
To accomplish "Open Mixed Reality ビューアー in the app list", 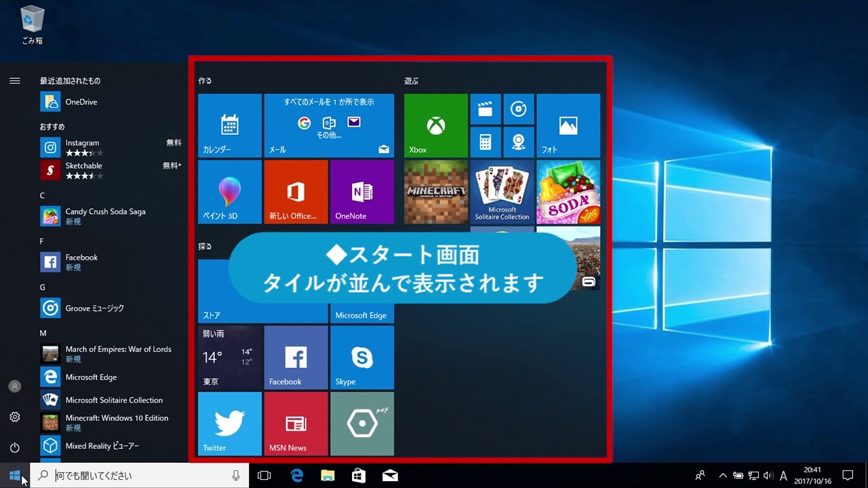I will point(111,446).
